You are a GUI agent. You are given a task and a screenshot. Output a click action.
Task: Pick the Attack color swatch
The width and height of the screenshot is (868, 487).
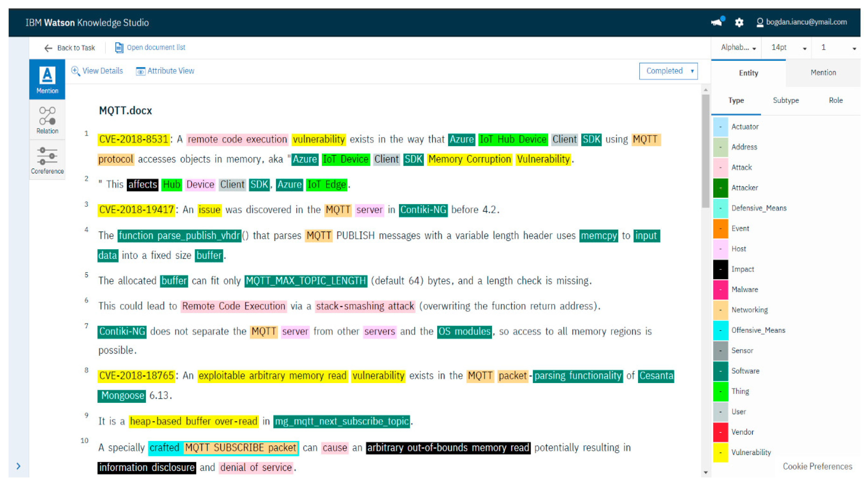coord(721,167)
